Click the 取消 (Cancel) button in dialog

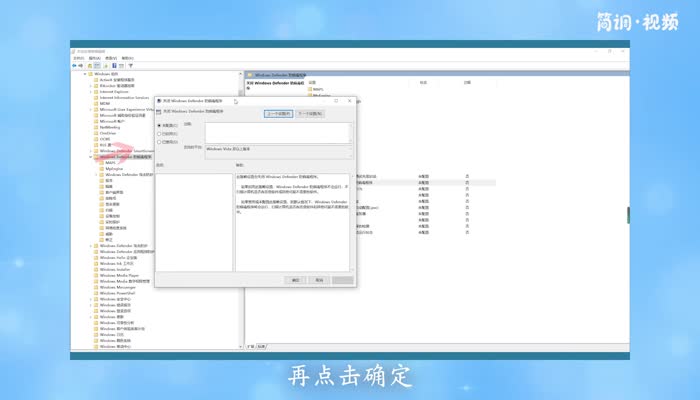point(318,280)
